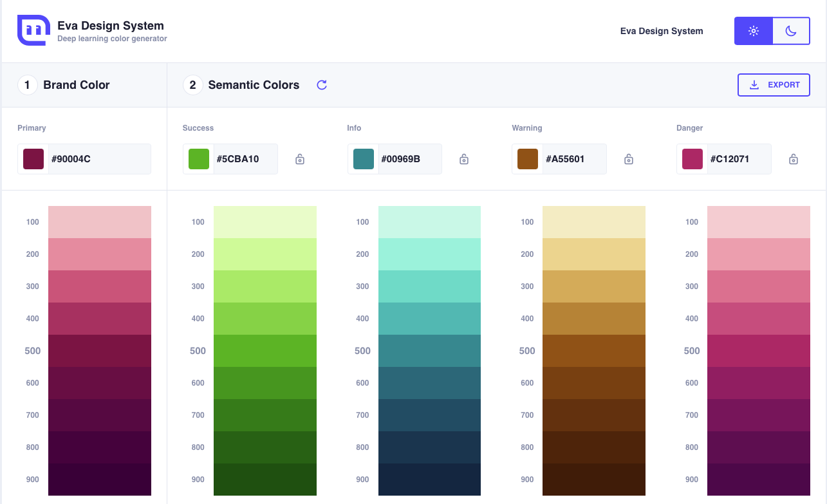Select the Info 900 shade block

[x=429, y=480]
